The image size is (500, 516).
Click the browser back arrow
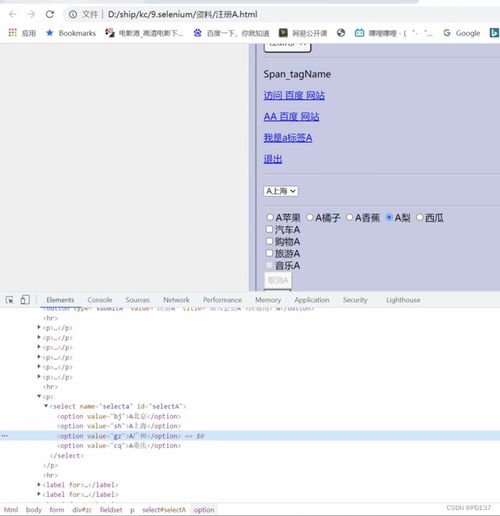13,14
